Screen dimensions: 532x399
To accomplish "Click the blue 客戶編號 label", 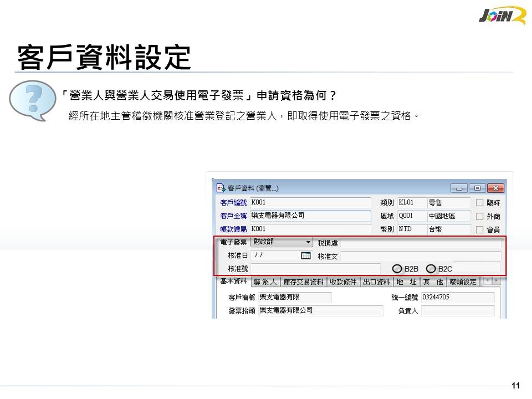I will point(233,202).
